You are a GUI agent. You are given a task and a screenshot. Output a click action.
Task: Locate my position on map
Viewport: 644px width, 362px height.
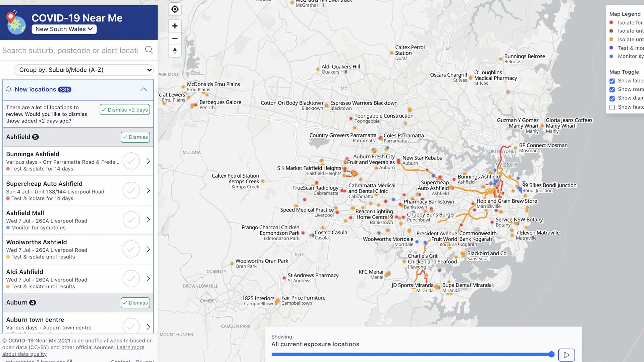click(175, 9)
